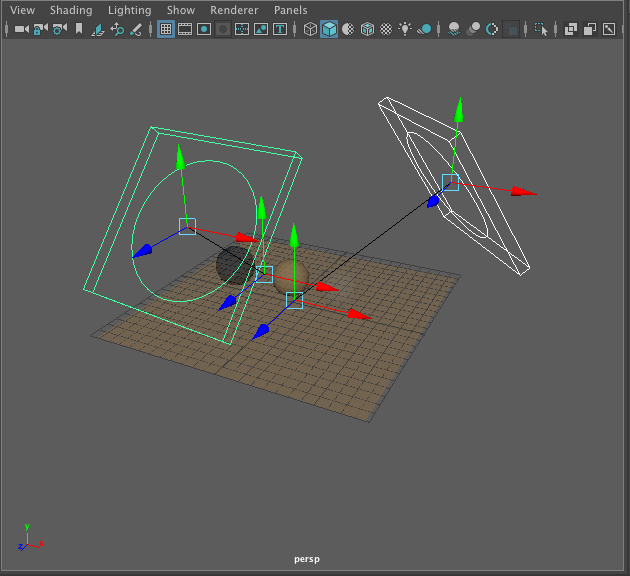Viewport: 630px width, 576px height.
Task: Click the red X-axis arrow of white light
Action: tap(524, 192)
